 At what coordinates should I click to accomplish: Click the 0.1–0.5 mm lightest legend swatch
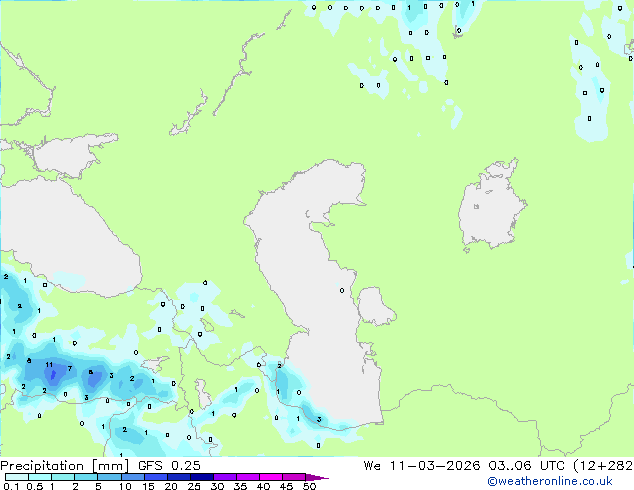click(x=17, y=477)
